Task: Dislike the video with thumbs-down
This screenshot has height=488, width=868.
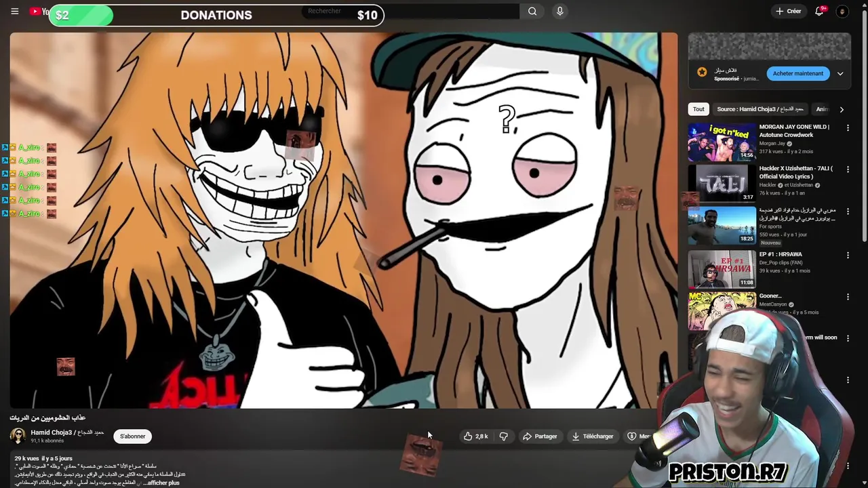Action: 503,436
